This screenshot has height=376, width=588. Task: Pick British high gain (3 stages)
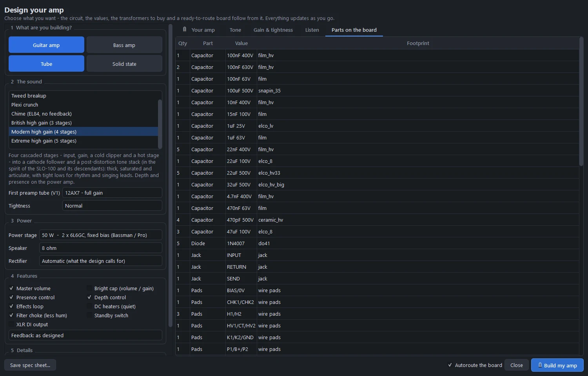[x=83, y=123]
